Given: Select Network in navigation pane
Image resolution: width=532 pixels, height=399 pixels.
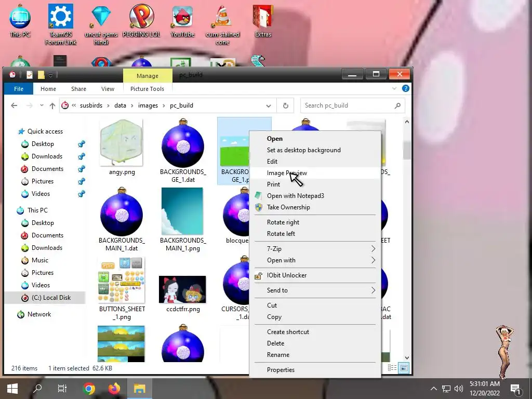Looking at the screenshot, I should point(39,314).
